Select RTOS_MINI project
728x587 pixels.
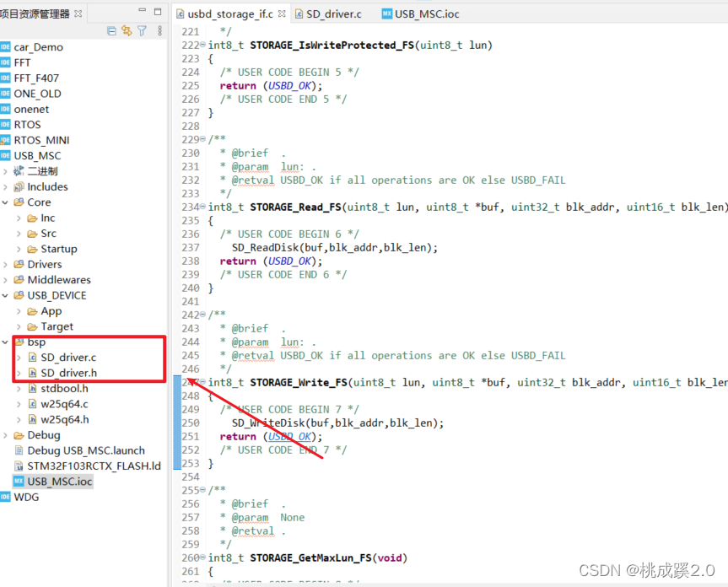41,140
